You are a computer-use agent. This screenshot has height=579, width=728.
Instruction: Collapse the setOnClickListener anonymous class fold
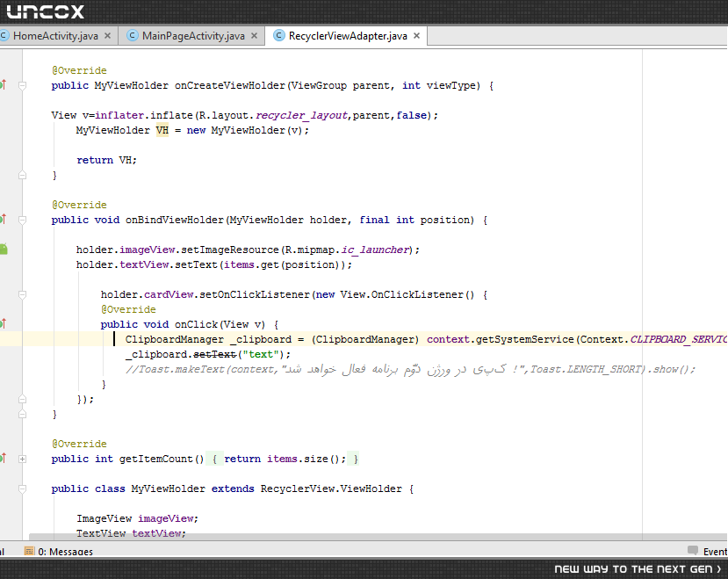pos(22,294)
